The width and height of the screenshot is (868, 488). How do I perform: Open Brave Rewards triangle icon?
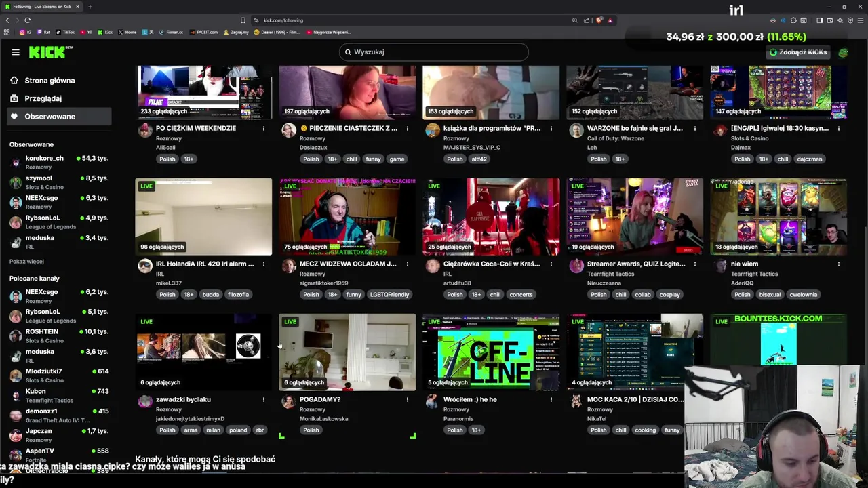[610, 20]
